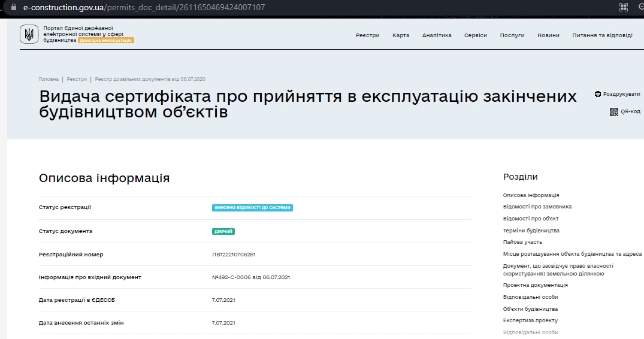Click the Дослідна експлуатація orange badge
The height and width of the screenshot is (339, 644).
[x=106, y=40]
